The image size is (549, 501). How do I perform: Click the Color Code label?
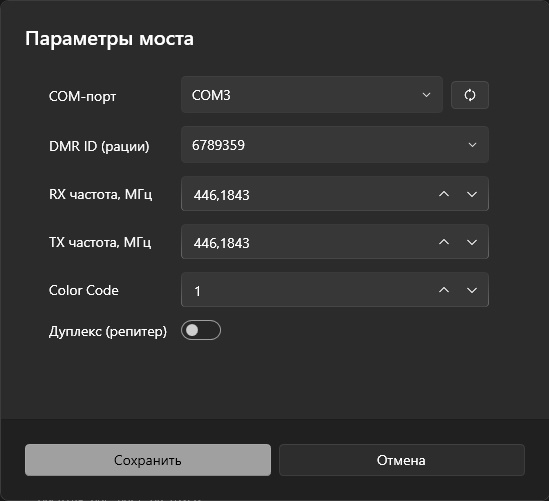(x=84, y=290)
